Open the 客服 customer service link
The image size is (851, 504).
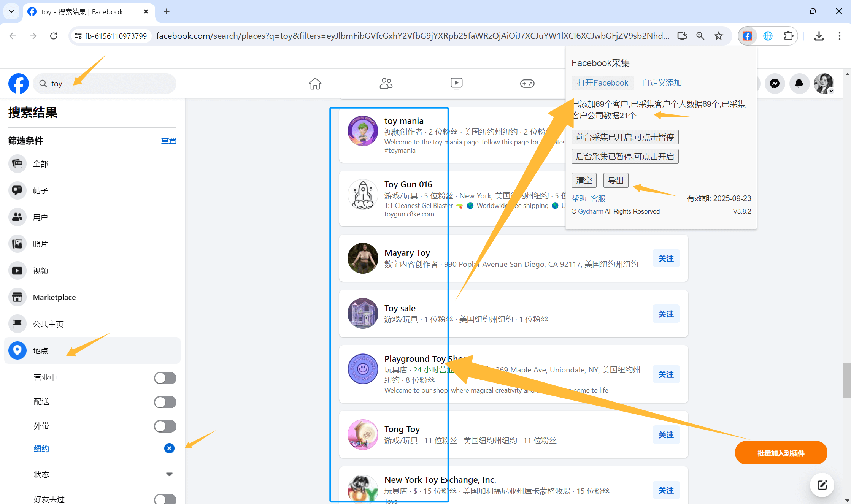click(x=598, y=198)
